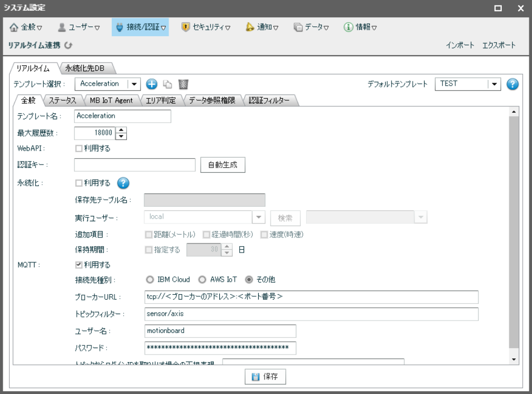Click the add new template plus icon
The width and height of the screenshot is (532, 394).
pyautogui.click(x=152, y=84)
